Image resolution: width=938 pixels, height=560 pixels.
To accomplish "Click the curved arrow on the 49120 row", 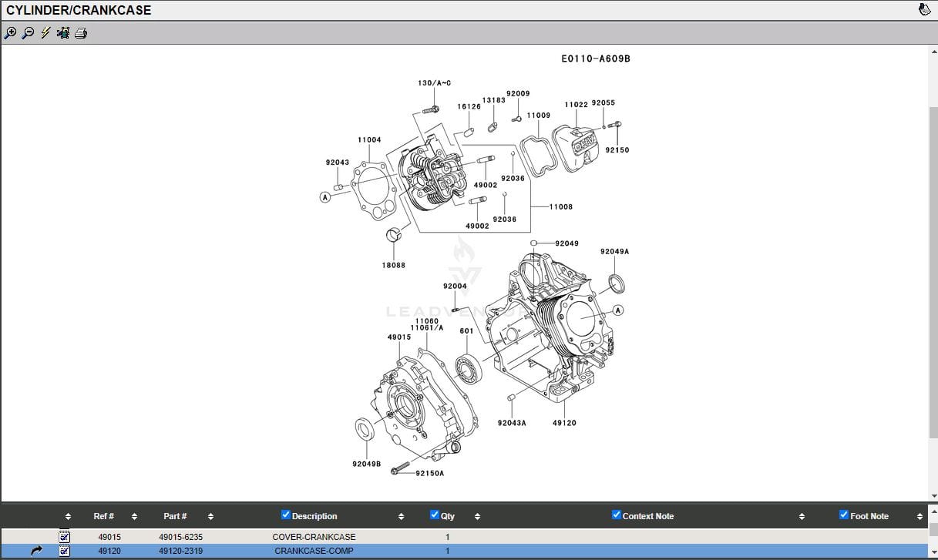I will 36,551.
